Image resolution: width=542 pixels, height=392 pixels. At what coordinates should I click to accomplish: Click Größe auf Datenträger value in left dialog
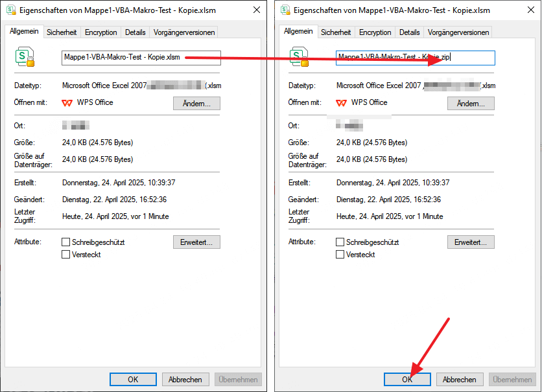tap(97, 159)
